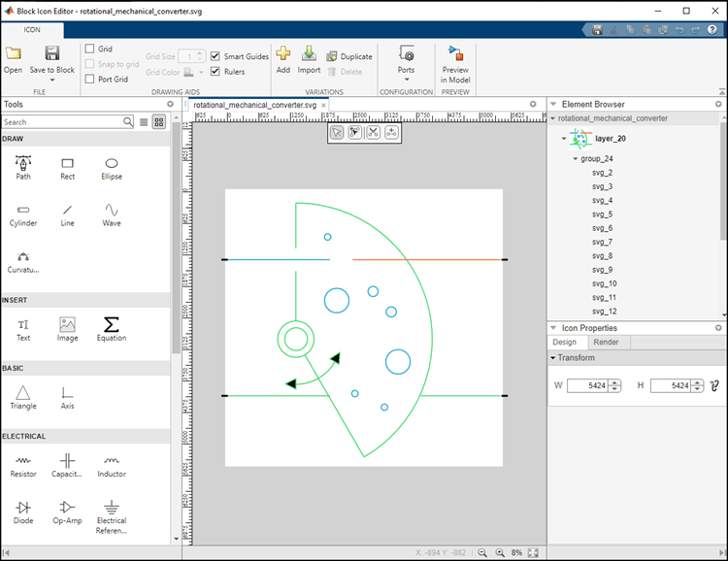Select the ICON ribbon tab
The height and width of the screenshot is (561, 728).
pos(32,30)
